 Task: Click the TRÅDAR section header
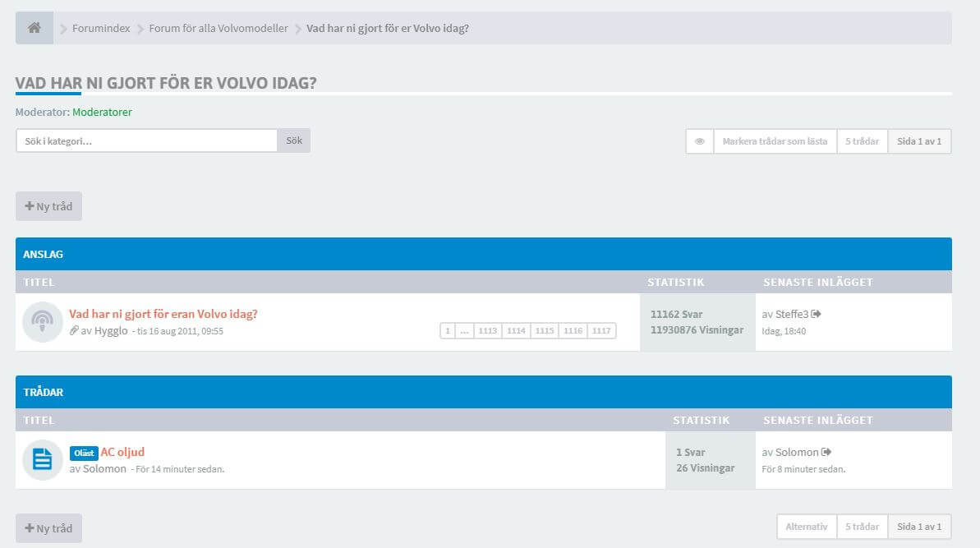(x=484, y=392)
